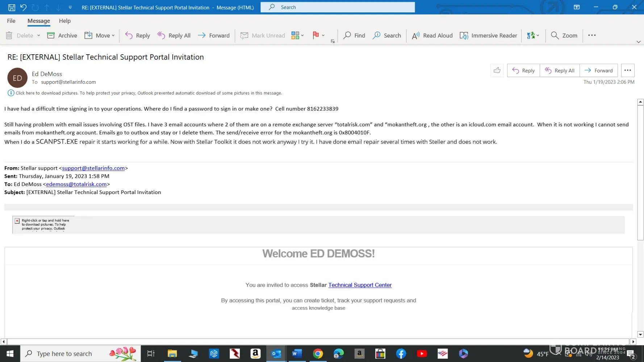Like the message with thumbs-up icon

(x=497, y=70)
